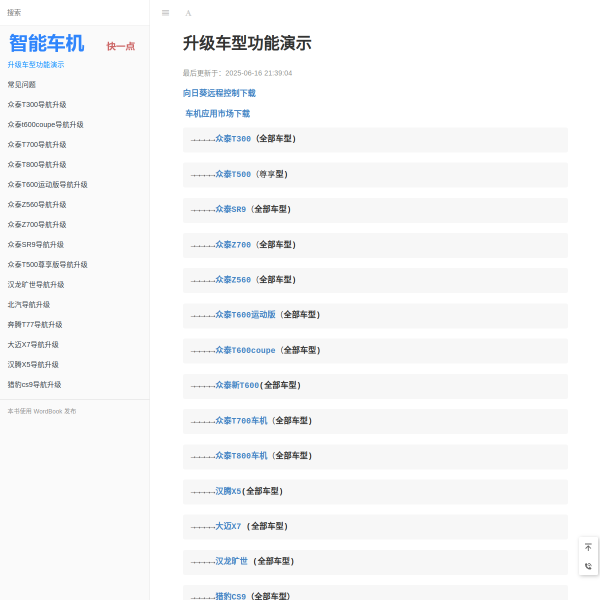Open 众泰Z560导航升级 sidebar entry
The width and height of the screenshot is (600, 600).
[37, 204]
